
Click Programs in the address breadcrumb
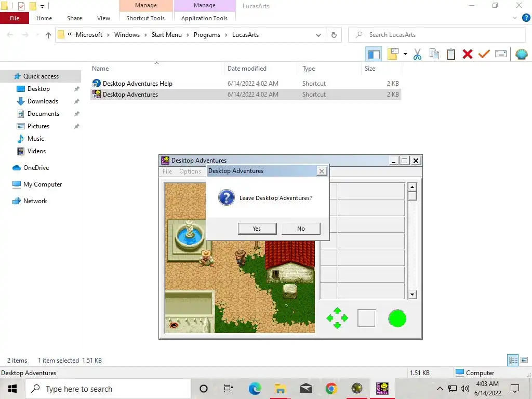(x=207, y=35)
